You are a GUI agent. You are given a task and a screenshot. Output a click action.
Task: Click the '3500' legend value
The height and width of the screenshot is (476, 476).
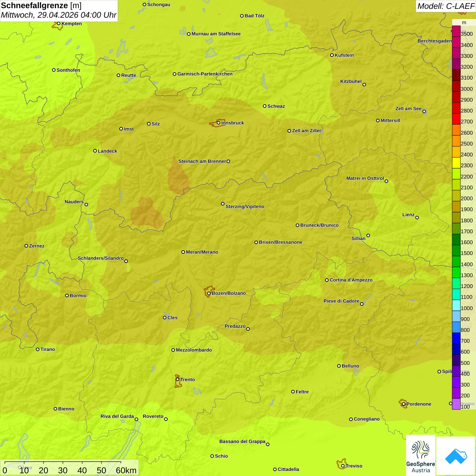coord(467,34)
